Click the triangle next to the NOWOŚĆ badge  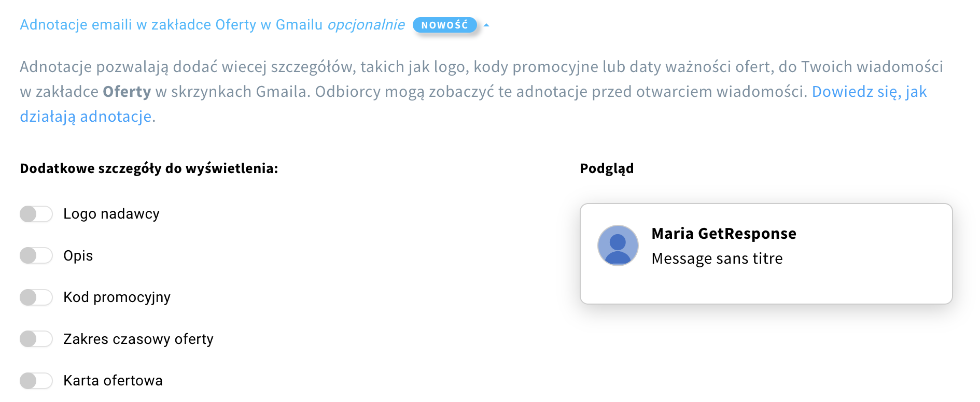point(486,24)
